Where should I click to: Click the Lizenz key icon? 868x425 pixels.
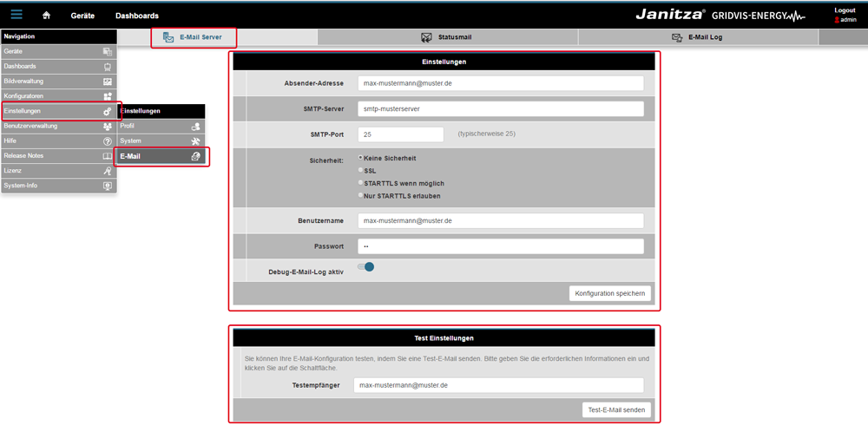[108, 171]
